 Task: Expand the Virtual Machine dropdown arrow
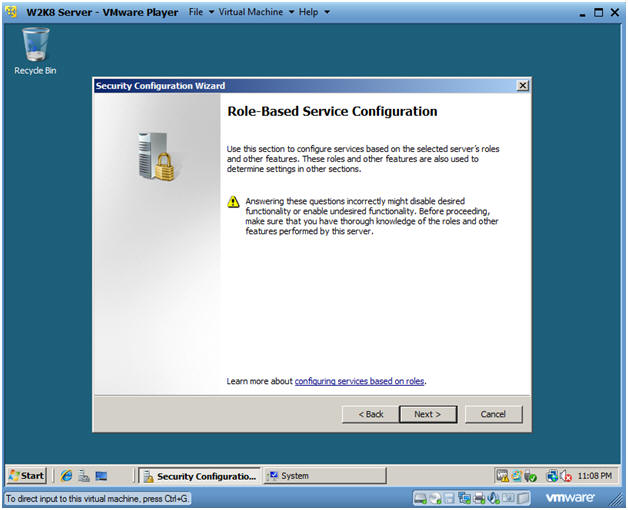(x=291, y=12)
